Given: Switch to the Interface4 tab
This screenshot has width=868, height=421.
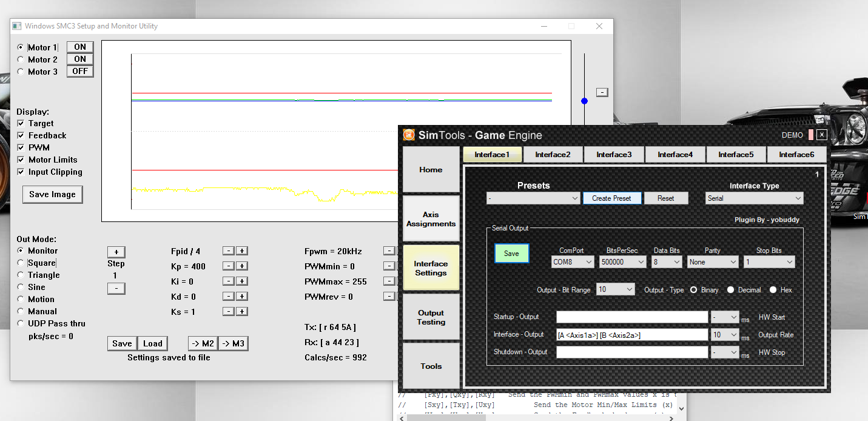Looking at the screenshot, I should click(675, 155).
